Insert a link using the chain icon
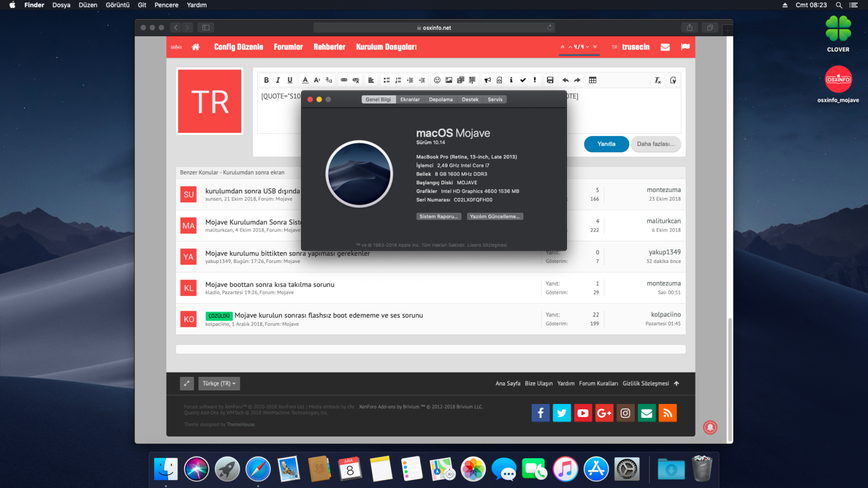This screenshot has width=868, height=488. tap(344, 80)
